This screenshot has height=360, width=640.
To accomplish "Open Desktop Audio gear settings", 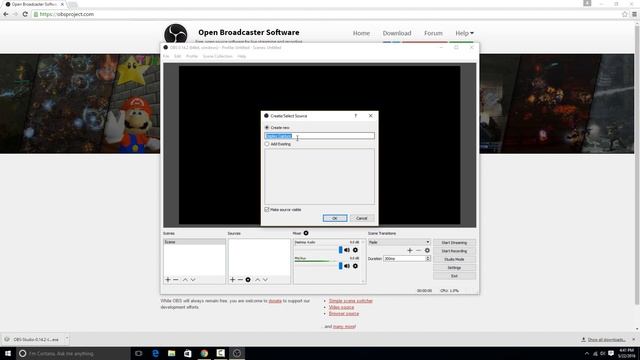I will 355,250.
